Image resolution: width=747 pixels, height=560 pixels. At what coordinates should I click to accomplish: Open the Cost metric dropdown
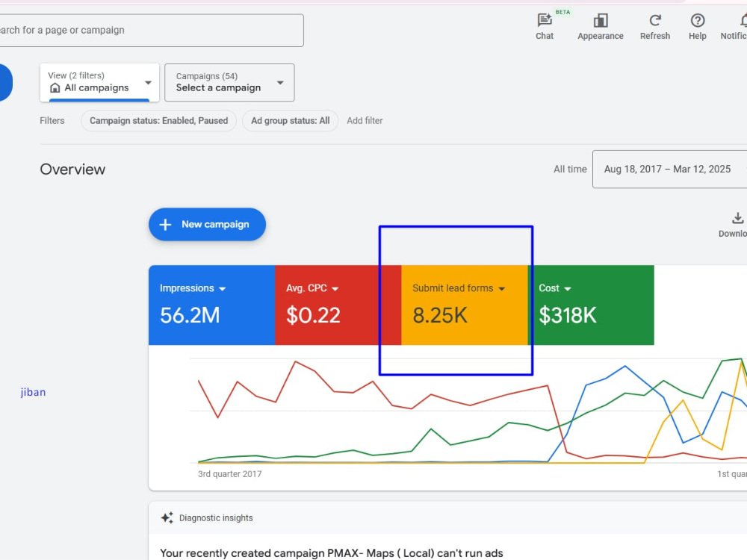[x=568, y=288]
